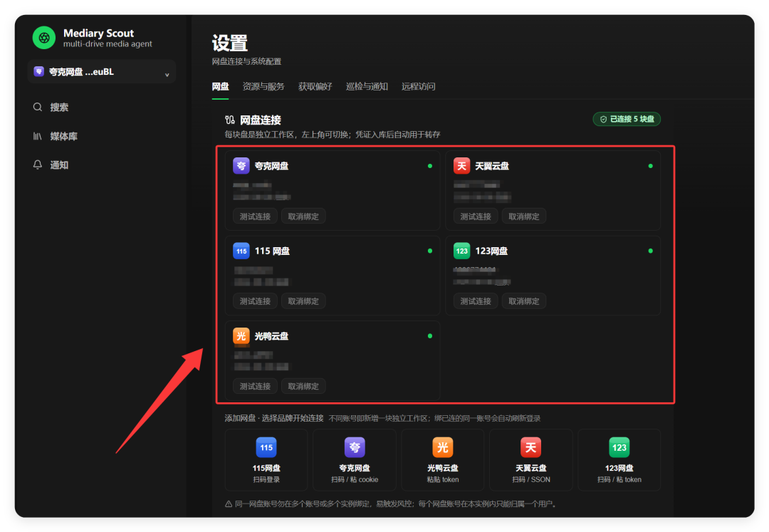Unbind the 123网盘 drive
The width and height of the screenshot is (769, 532).
point(524,301)
